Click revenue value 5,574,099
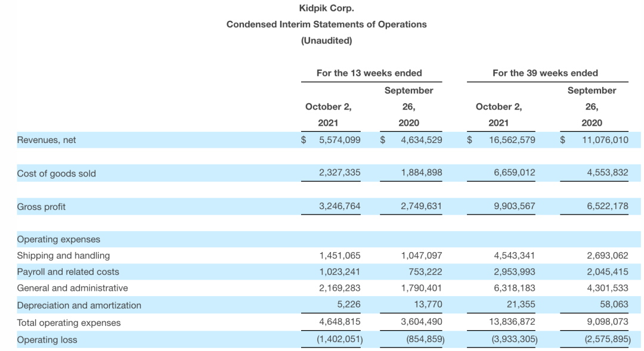Image resolution: width=644 pixels, height=351 pixels. pos(340,140)
